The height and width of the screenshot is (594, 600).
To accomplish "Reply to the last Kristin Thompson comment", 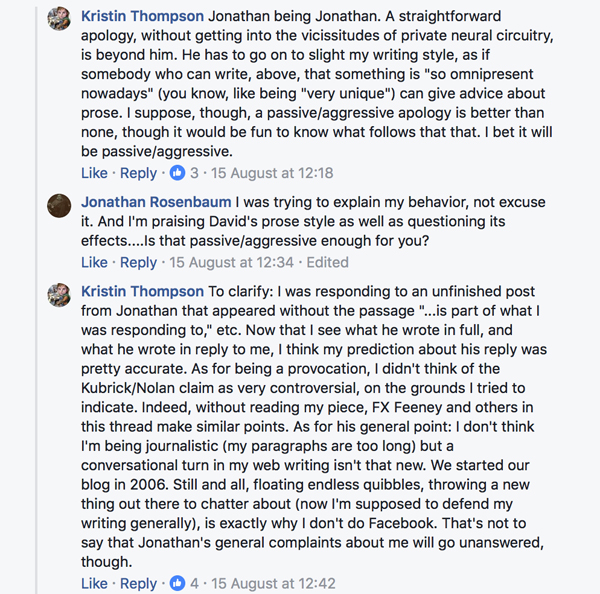I will click(138, 583).
